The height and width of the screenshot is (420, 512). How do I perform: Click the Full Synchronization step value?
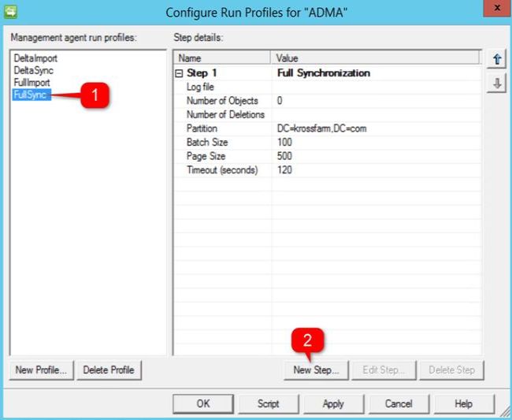coord(324,72)
